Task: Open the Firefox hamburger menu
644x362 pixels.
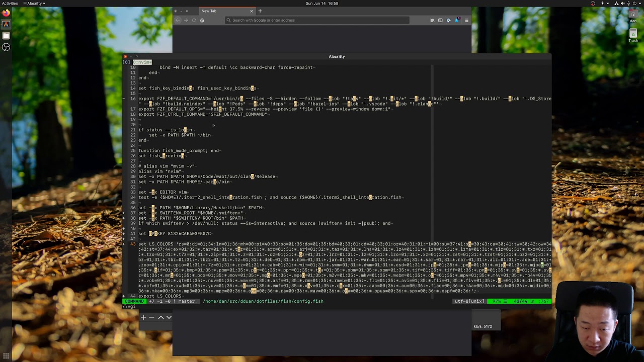Action: [466, 20]
